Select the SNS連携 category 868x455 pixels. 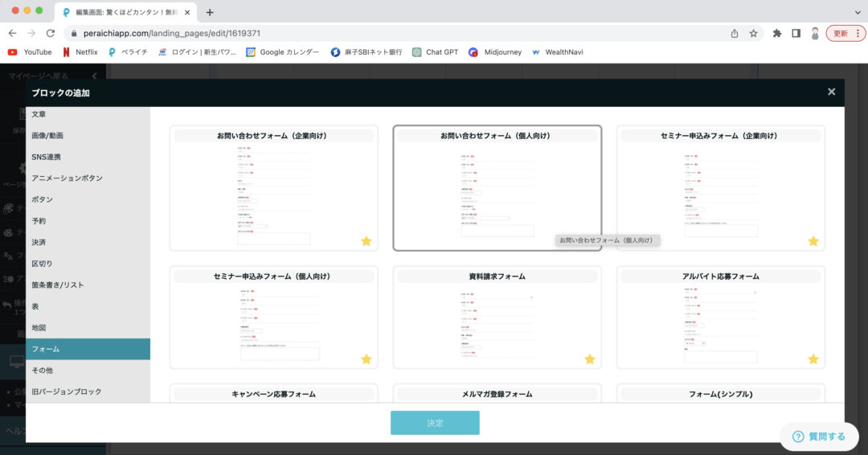(88, 158)
